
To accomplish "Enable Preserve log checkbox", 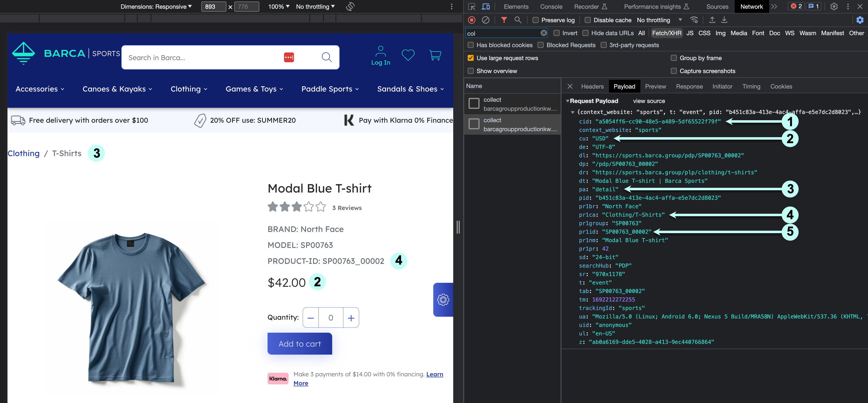I will point(535,20).
